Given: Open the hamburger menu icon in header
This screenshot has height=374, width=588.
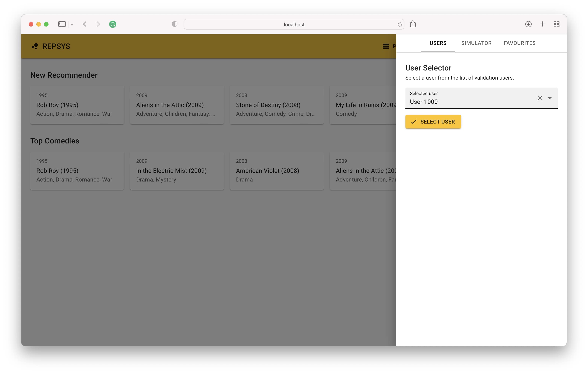Looking at the screenshot, I should coord(386,46).
